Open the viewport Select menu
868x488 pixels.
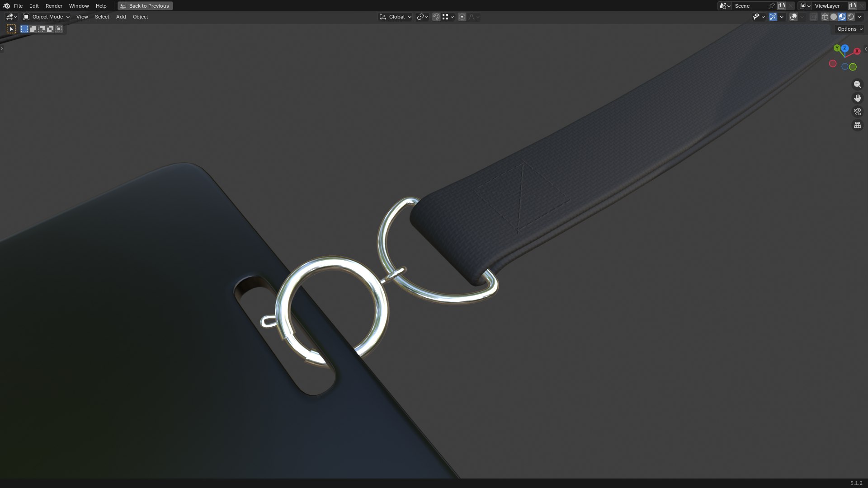click(x=102, y=17)
